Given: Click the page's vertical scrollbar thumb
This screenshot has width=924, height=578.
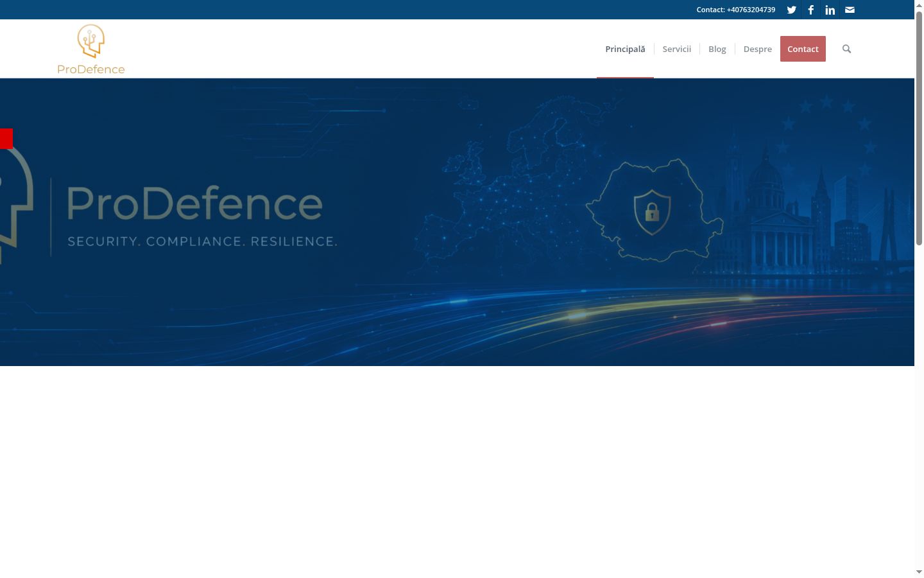Looking at the screenshot, I should 919,128.
